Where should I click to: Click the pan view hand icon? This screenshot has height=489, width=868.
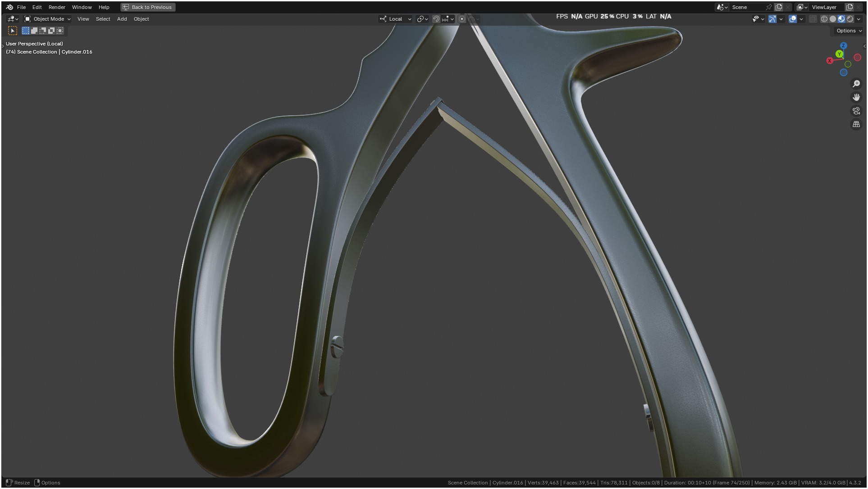tap(856, 97)
